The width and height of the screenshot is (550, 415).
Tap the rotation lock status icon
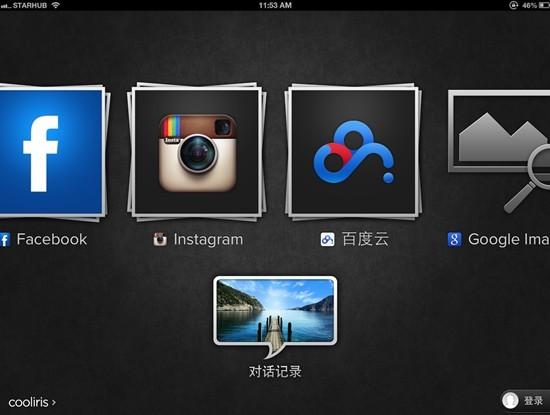(513, 5)
